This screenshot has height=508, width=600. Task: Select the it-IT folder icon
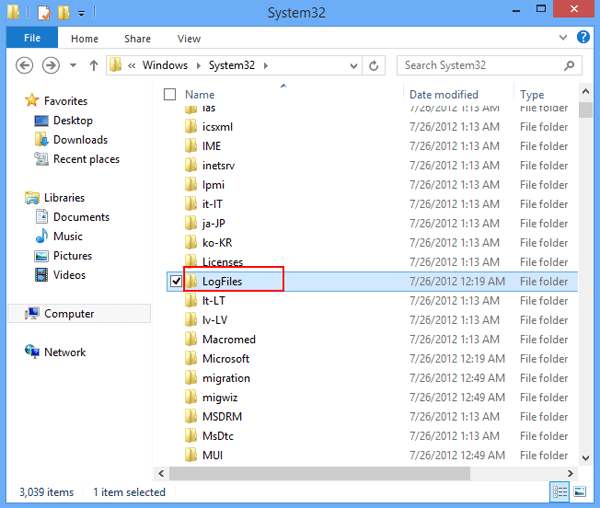[x=191, y=204]
